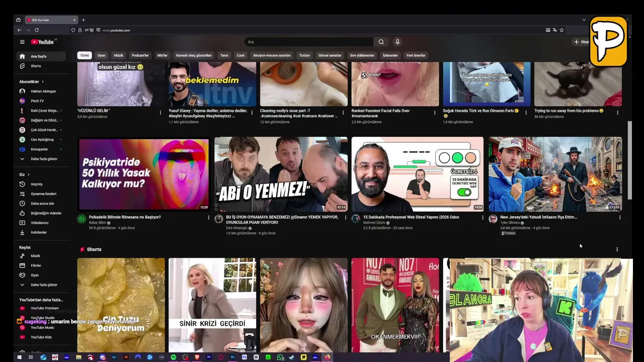This screenshot has width=644, height=362.
Task: Select Turizm filter chip
Action: (304, 55)
